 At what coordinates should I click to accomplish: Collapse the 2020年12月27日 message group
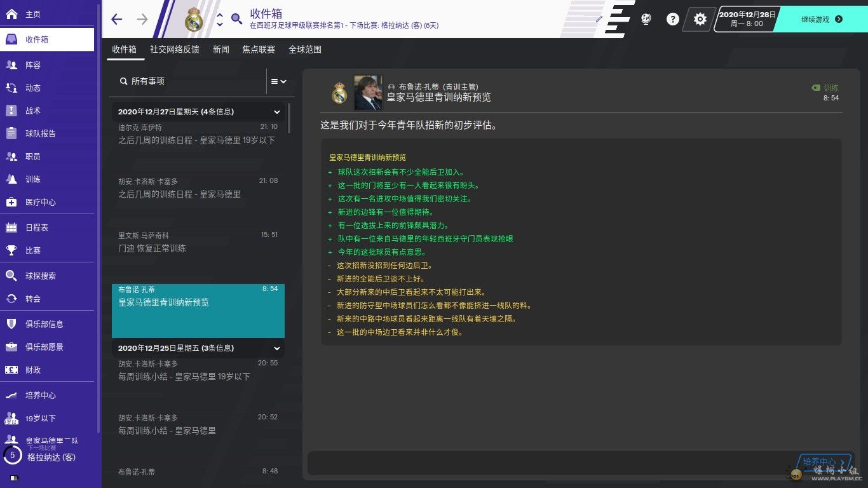coord(277,112)
